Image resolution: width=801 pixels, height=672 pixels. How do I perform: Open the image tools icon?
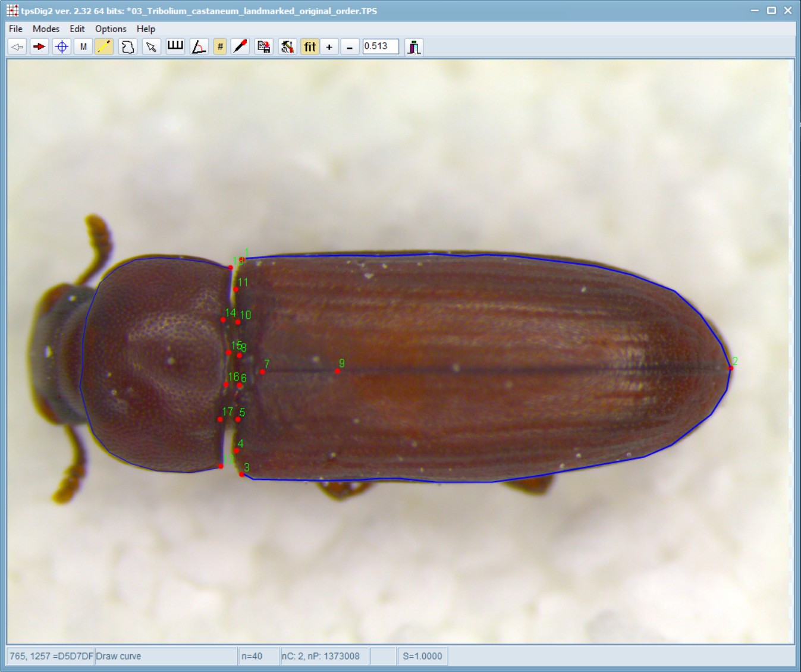(x=287, y=46)
